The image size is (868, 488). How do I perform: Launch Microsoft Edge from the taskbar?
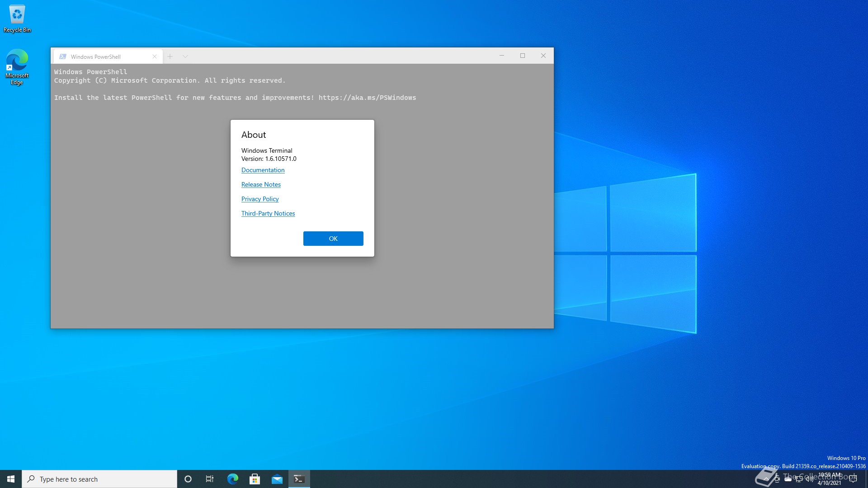(x=232, y=479)
